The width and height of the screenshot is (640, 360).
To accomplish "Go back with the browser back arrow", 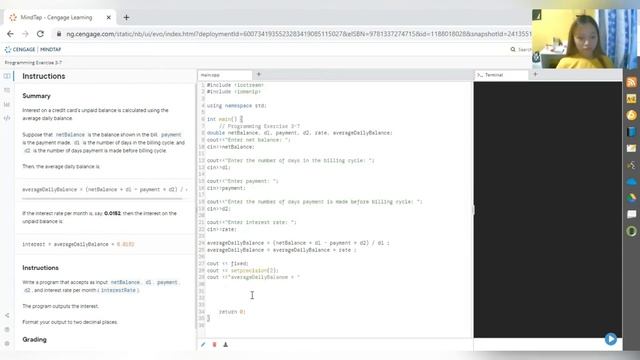I will (10, 34).
